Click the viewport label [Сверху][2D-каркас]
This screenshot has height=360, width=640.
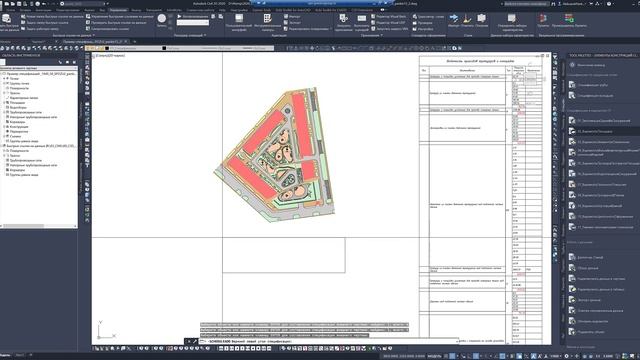coord(110,55)
